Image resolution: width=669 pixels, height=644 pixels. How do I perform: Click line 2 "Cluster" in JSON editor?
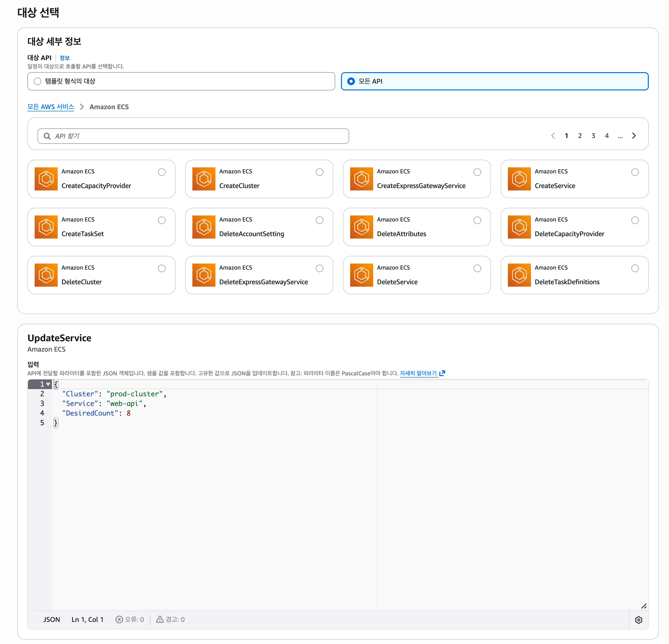[x=80, y=394]
